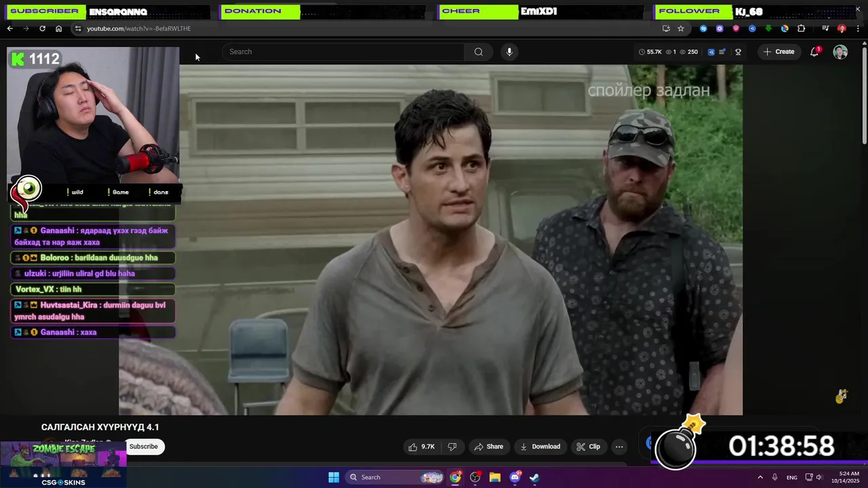Open Discord from the taskbar
The image size is (868, 488).
(x=515, y=477)
